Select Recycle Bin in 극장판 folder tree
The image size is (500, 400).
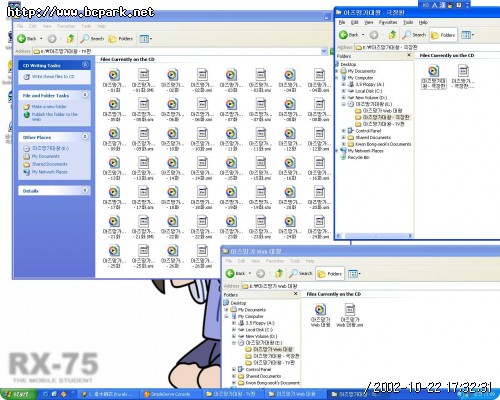[x=358, y=157]
